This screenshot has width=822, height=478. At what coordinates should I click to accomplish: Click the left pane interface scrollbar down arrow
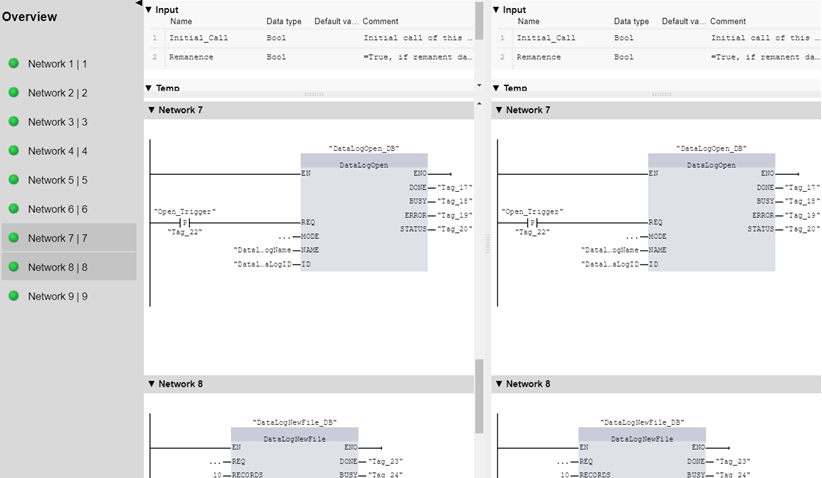point(479,85)
